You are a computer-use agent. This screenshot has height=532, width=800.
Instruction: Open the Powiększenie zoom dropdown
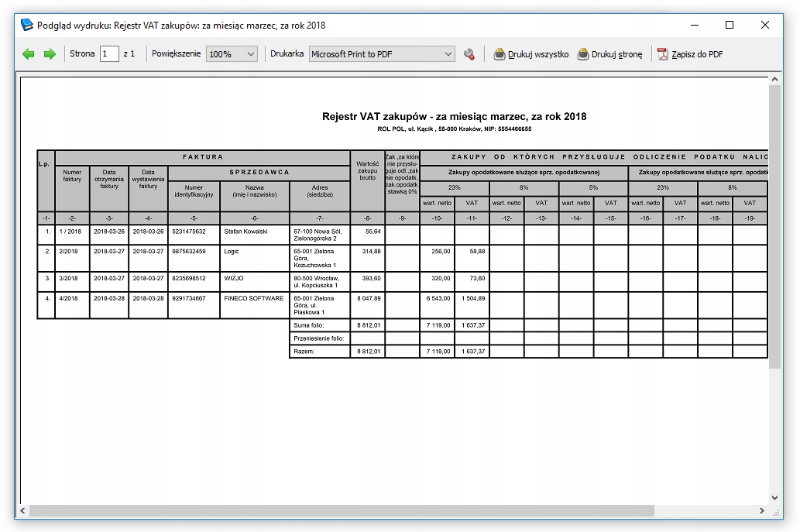(232, 54)
